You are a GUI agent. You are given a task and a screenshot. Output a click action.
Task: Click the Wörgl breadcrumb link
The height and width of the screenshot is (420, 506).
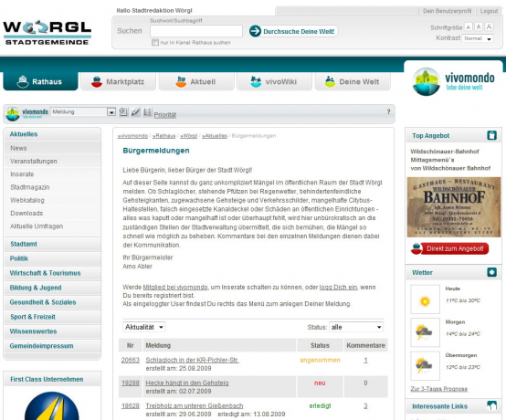tap(188, 136)
